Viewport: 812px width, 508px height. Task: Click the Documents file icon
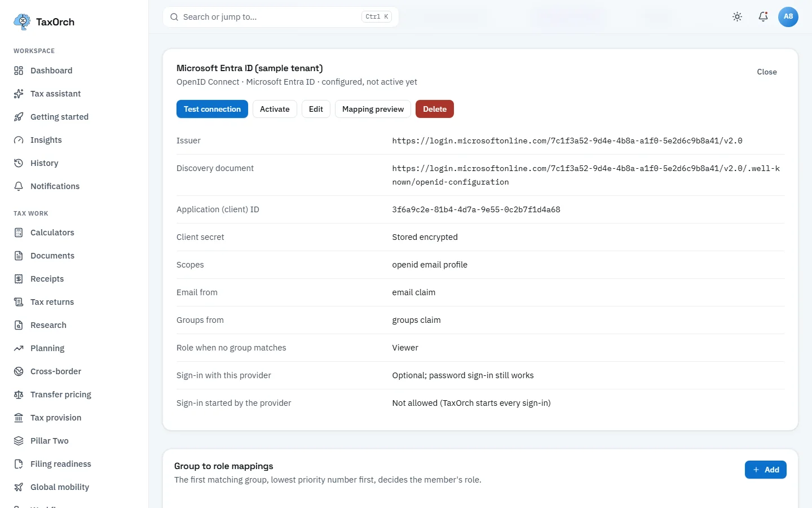[19, 256]
